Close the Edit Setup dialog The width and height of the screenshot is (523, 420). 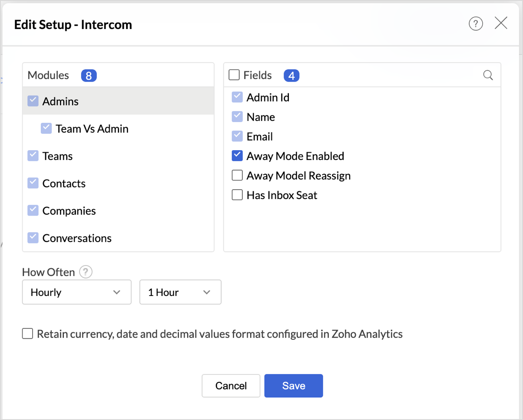coord(501,23)
